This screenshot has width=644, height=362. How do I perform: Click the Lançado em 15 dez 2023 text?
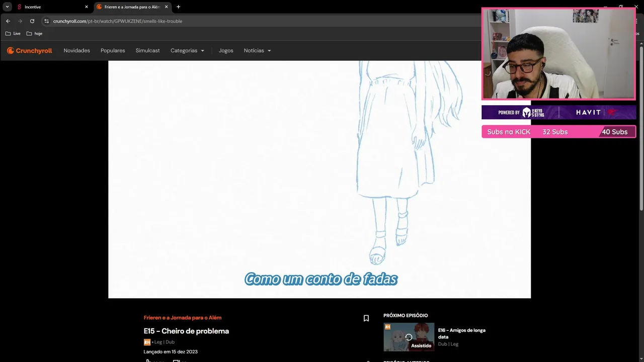[171, 351]
